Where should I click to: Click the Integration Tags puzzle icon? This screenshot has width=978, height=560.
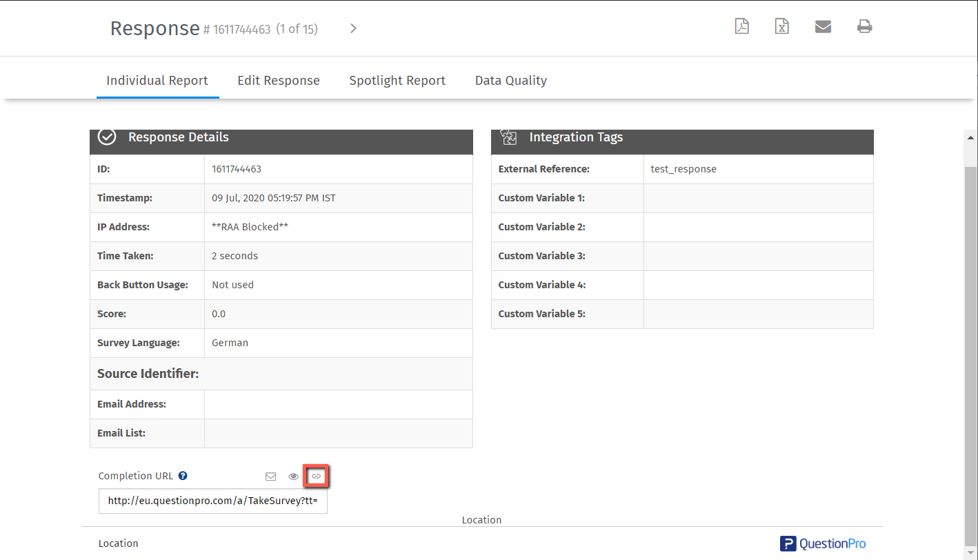coord(508,137)
